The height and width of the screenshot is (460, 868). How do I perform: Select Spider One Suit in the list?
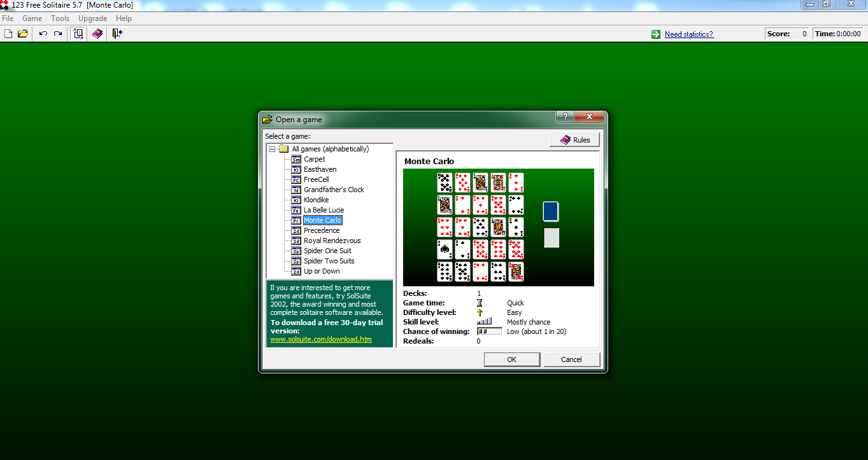click(x=327, y=251)
